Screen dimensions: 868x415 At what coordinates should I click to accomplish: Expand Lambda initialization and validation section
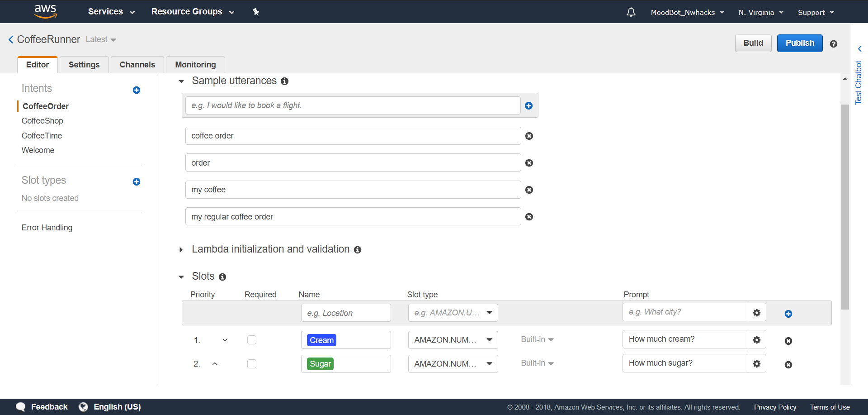pos(181,250)
